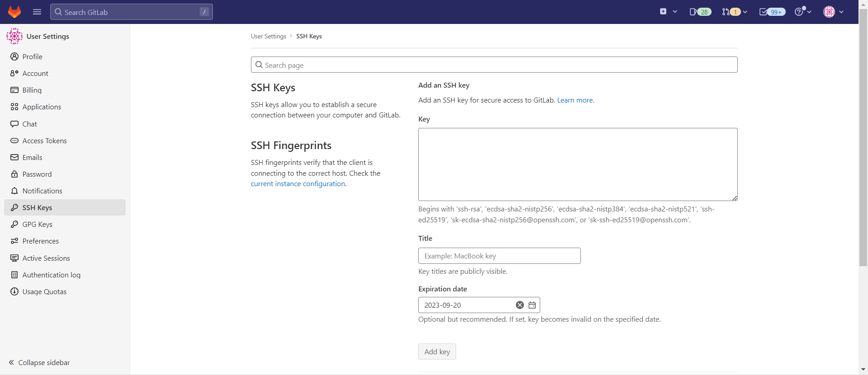Click the Preferences sliders icon

point(14,241)
